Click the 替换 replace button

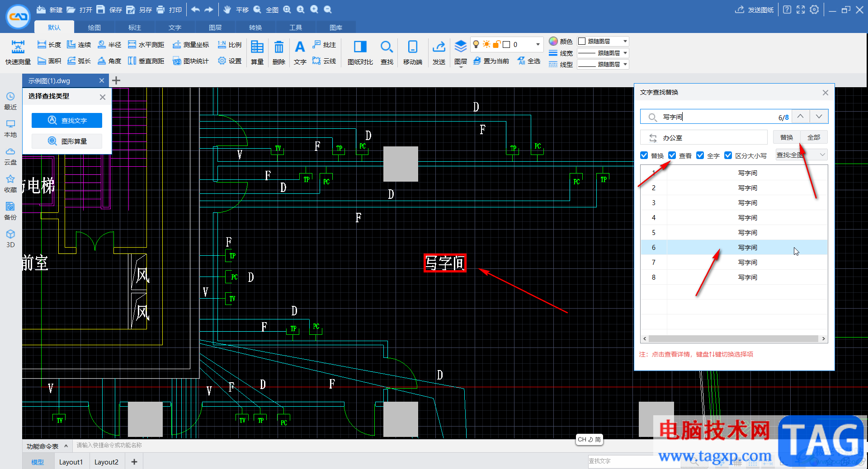(787, 137)
